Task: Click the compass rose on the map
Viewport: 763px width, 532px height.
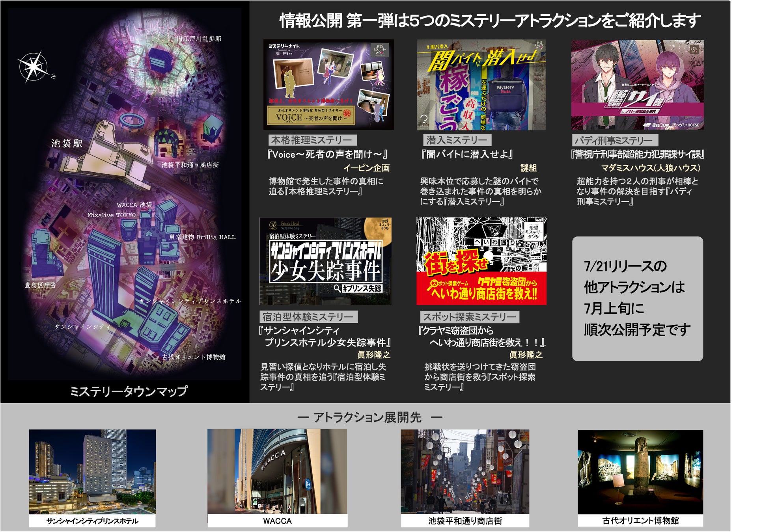Action: (34, 66)
